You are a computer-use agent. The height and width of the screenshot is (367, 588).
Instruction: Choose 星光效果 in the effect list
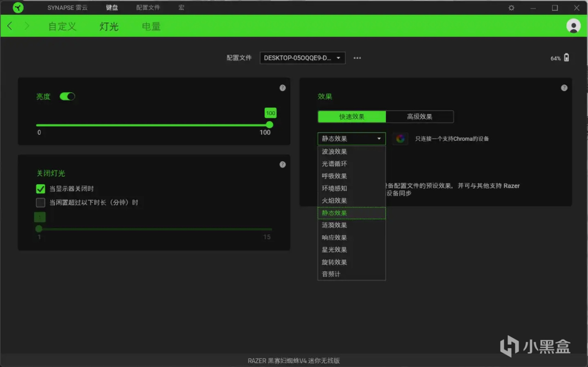click(351, 250)
